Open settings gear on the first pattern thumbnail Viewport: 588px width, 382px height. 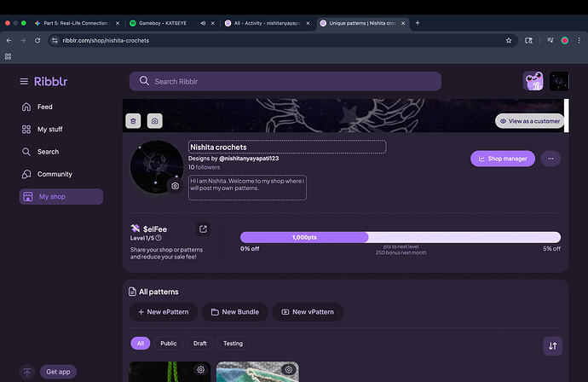pyautogui.click(x=201, y=369)
